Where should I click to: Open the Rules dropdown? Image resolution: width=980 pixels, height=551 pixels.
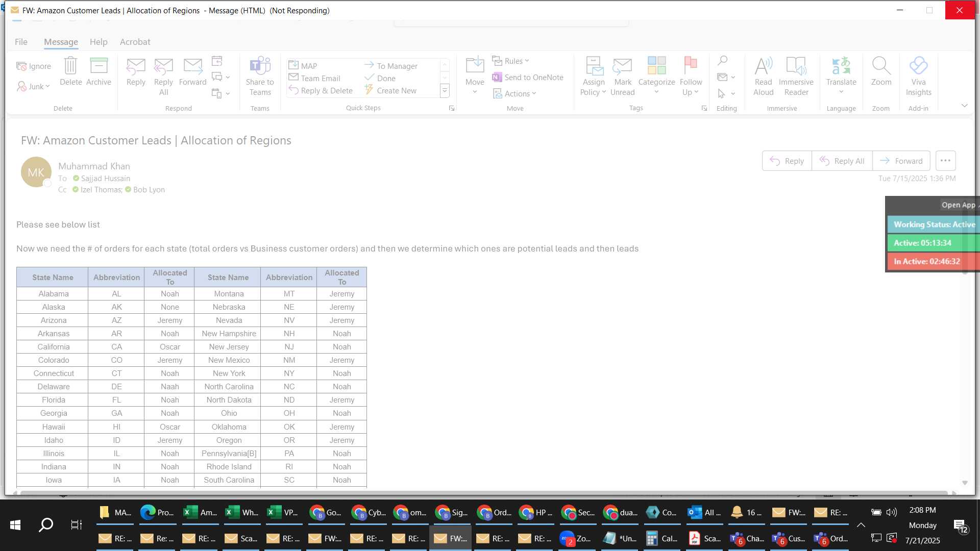pyautogui.click(x=511, y=61)
